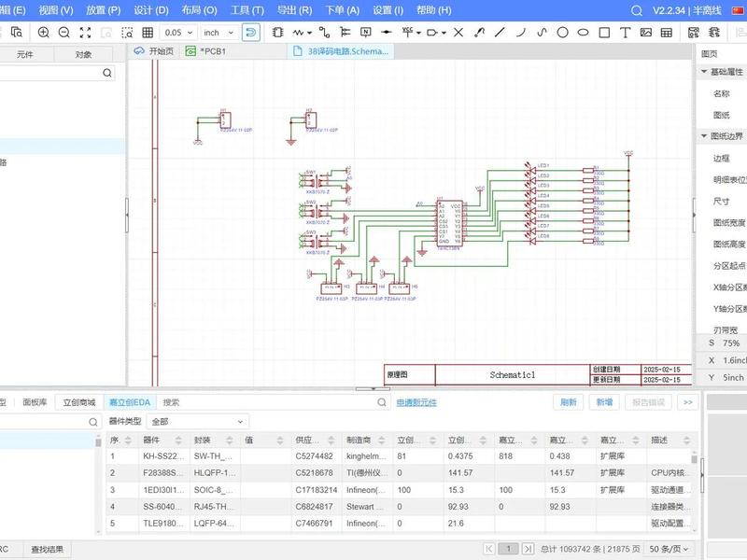The height and width of the screenshot is (560, 747).
Task: Click the Zoom In magnifier icon
Action: click(x=43, y=33)
